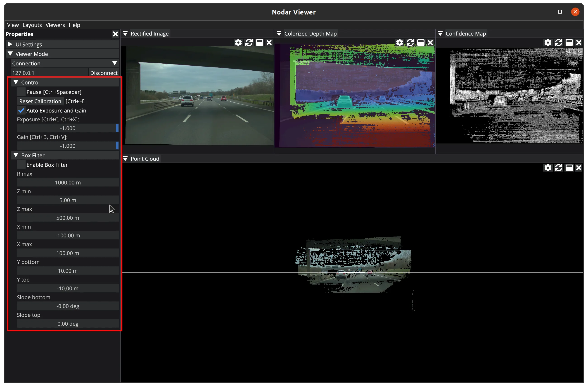This screenshot has width=588, height=387.
Task: Maximize the Colorized Depth Map panel
Action: tap(421, 43)
